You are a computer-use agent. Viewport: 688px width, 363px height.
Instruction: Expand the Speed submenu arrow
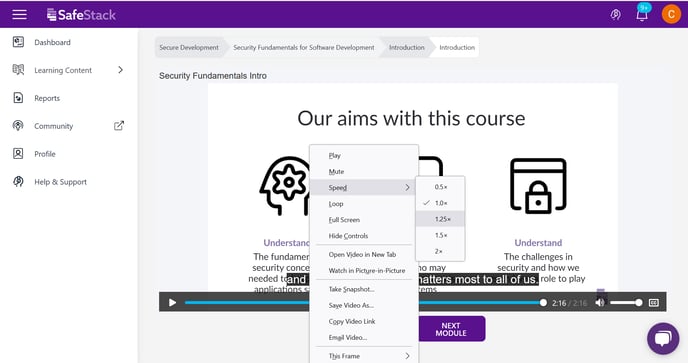pos(407,187)
